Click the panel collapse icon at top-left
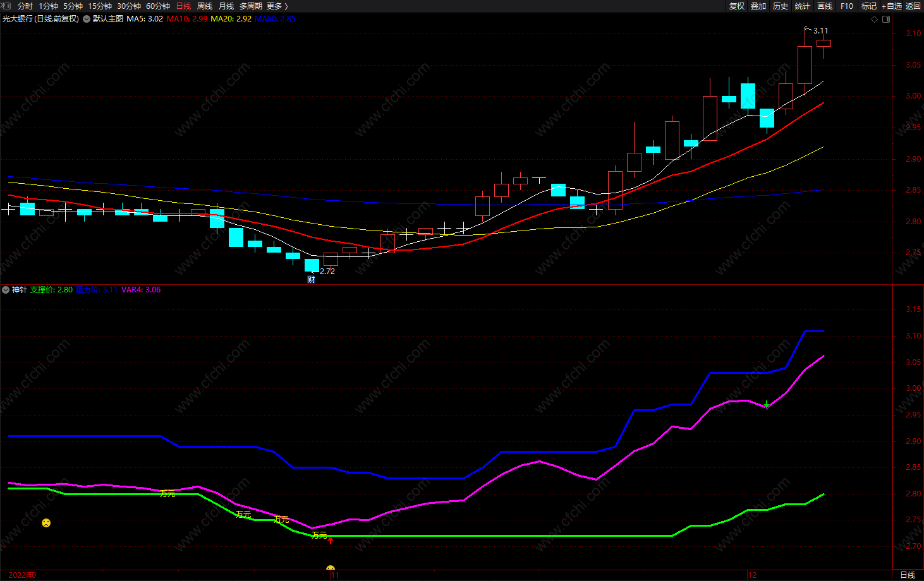The width and height of the screenshot is (924, 581). 6,6
